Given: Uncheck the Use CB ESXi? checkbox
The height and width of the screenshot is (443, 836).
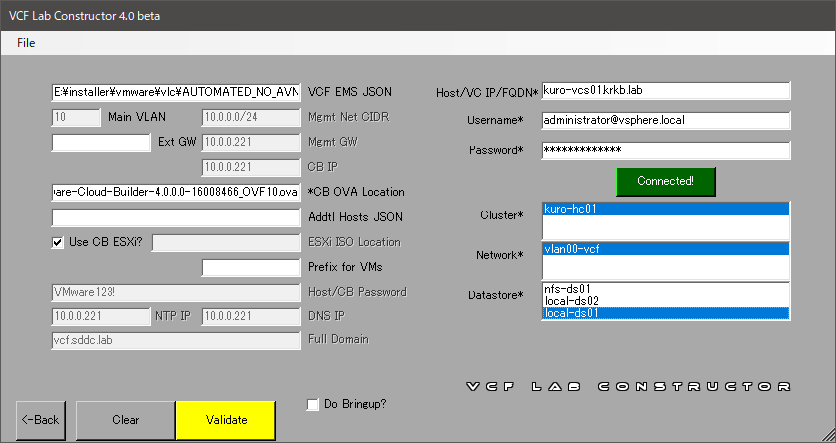Looking at the screenshot, I should point(58,242).
